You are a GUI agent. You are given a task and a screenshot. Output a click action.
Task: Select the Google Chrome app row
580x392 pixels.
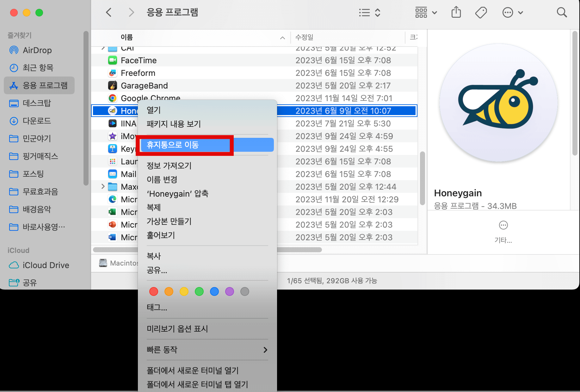254,98
